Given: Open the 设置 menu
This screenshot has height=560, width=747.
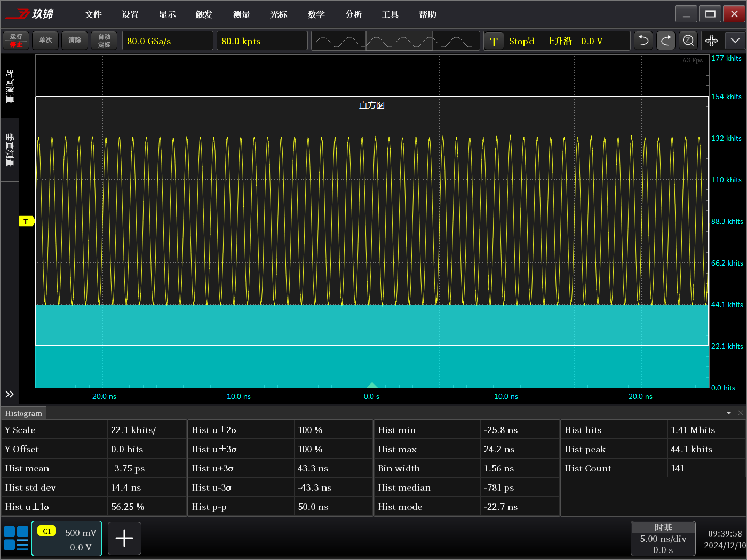Looking at the screenshot, I should click(x=130, y=14).
